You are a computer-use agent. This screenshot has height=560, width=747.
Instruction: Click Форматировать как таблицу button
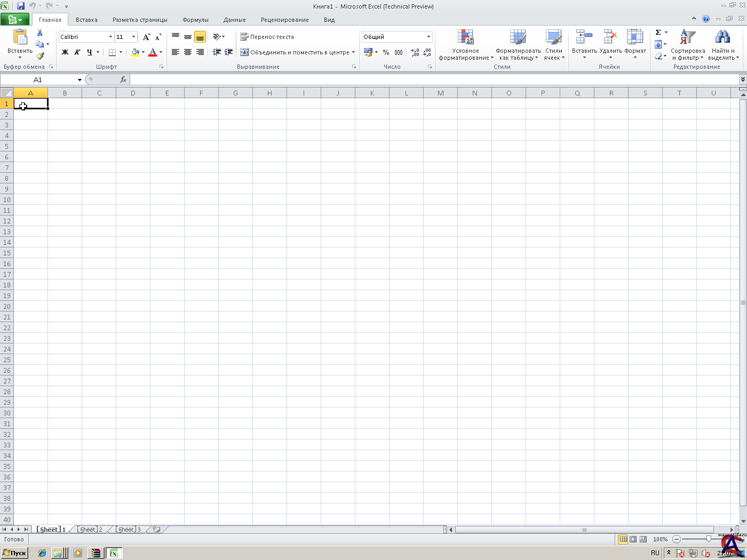[x=518, y=45]
